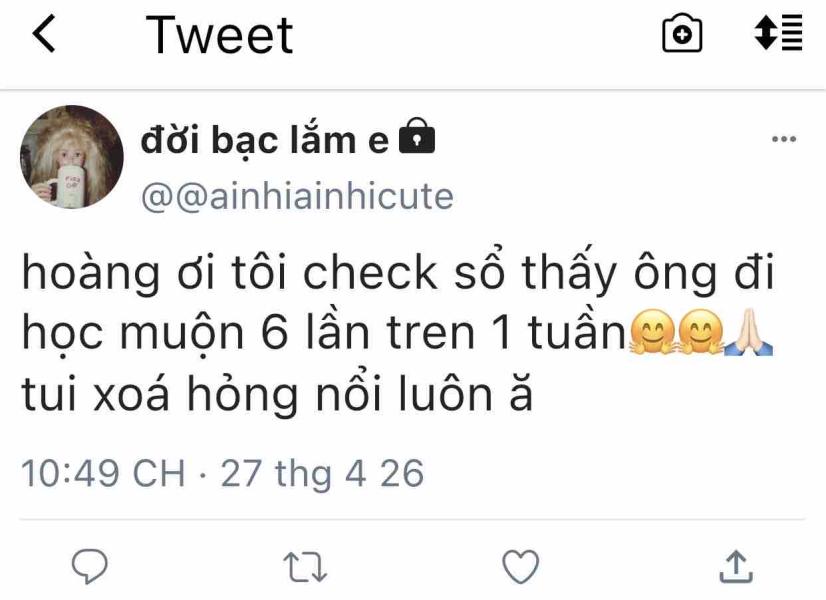Click the first hugging face emoji

click(x=652, y=332)
